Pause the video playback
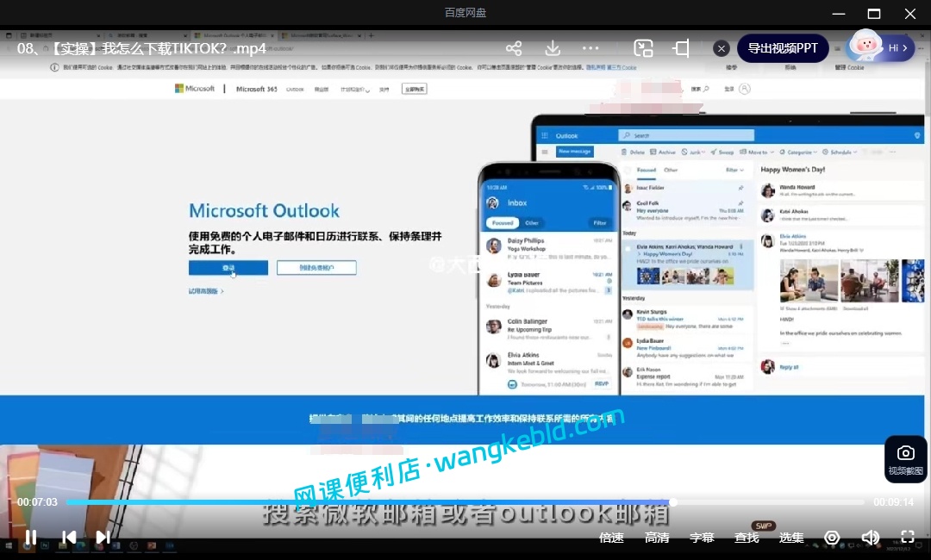The image size is (931, 560). [31, 538]
